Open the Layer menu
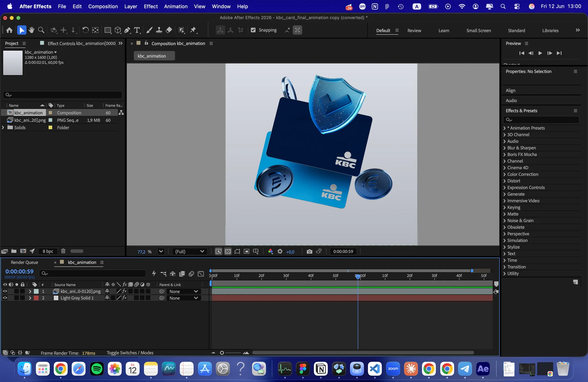 tap(131, 6)
